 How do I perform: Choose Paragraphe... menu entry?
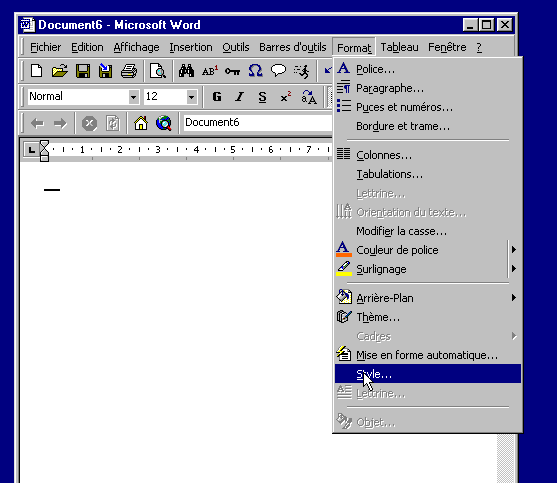(428, 88)
